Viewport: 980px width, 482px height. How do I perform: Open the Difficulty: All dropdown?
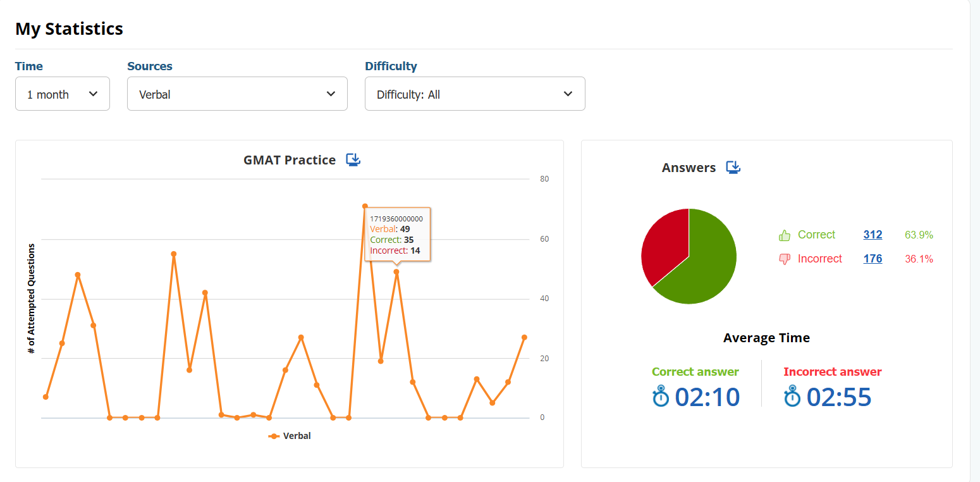coord(475,94)
